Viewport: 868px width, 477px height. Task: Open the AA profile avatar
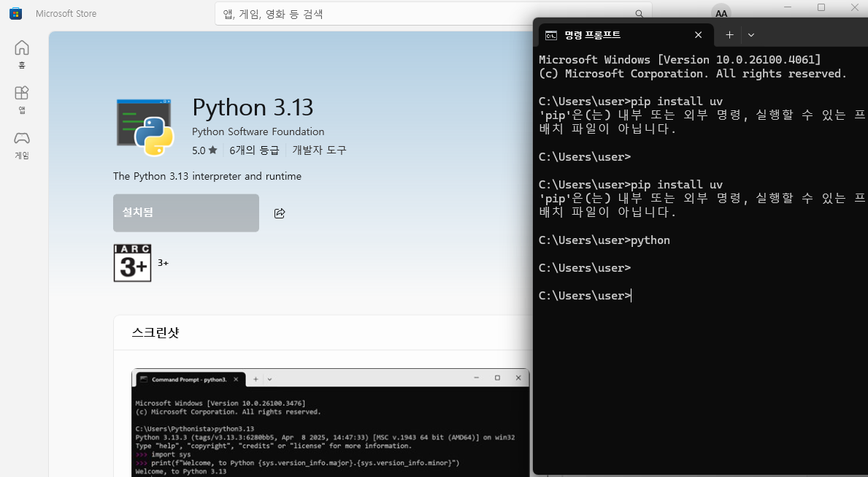[x=721, y=13]
